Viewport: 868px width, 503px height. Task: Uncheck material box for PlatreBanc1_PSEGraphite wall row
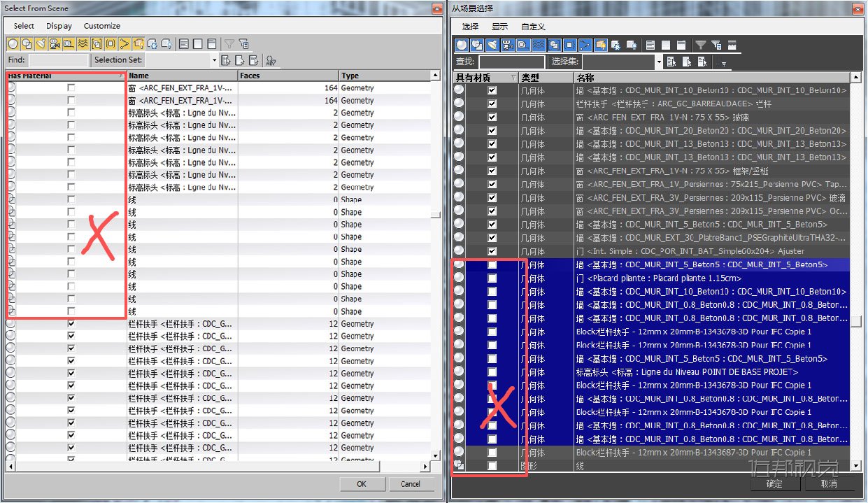click(x=492, y=238)
